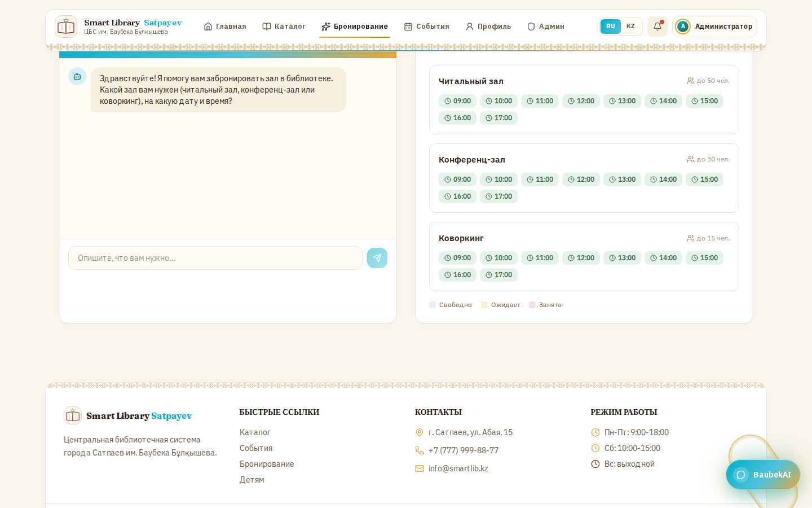Click the clock icon beside Вс: выходной
The image size is (812, 508).
[595, 464]
